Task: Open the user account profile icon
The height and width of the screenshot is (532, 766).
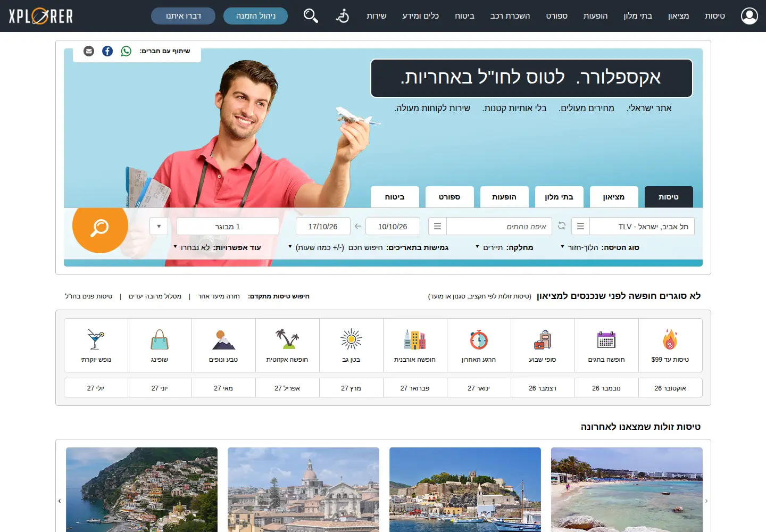Action: (x=749, y=16)
